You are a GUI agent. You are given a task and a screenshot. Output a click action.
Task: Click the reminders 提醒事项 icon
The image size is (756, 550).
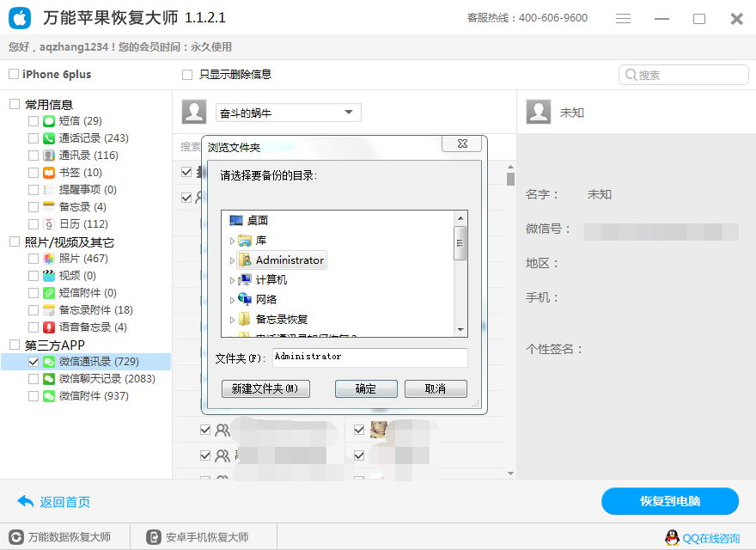point(49,190)
